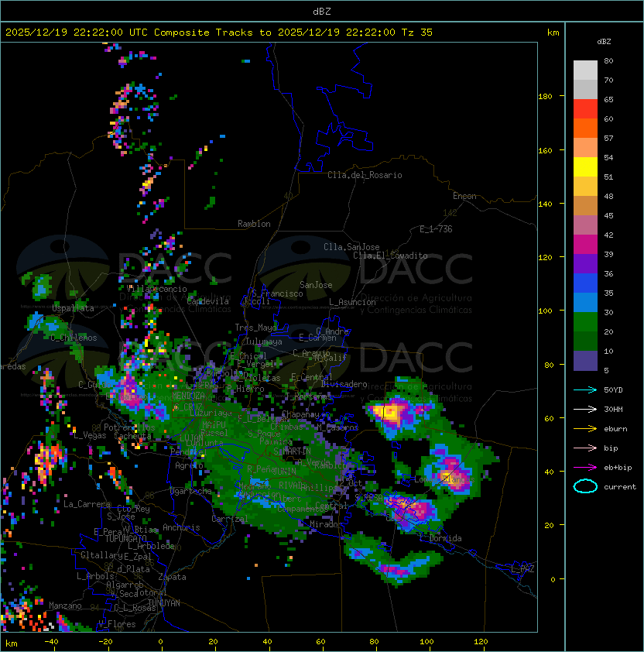Click the 'Tres_Mayo' map label

pos(255,328)
